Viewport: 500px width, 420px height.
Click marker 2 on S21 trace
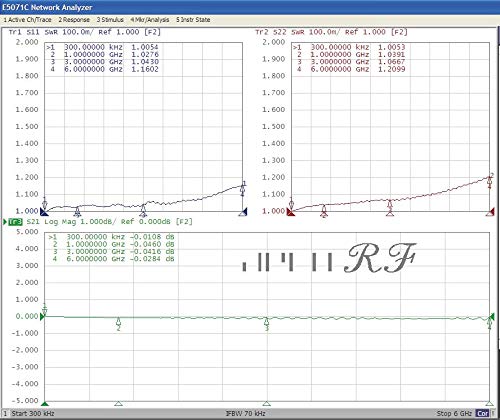(118, 324)
